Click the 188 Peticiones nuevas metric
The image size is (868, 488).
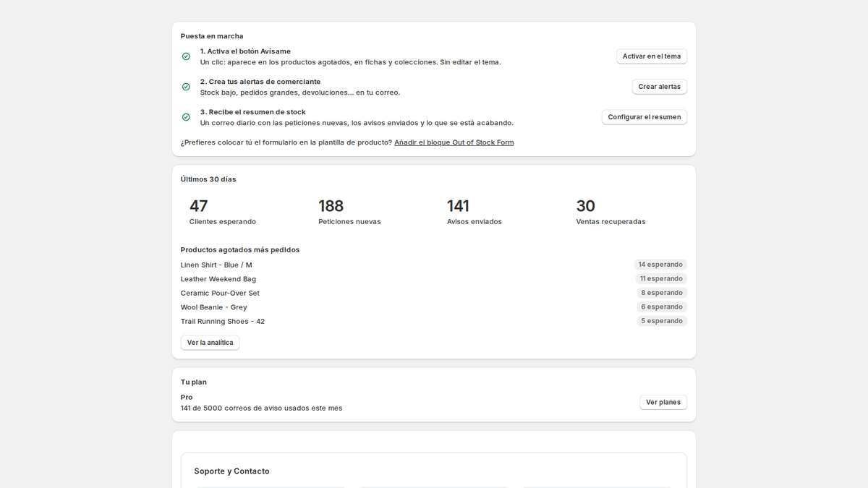point(349,212)
